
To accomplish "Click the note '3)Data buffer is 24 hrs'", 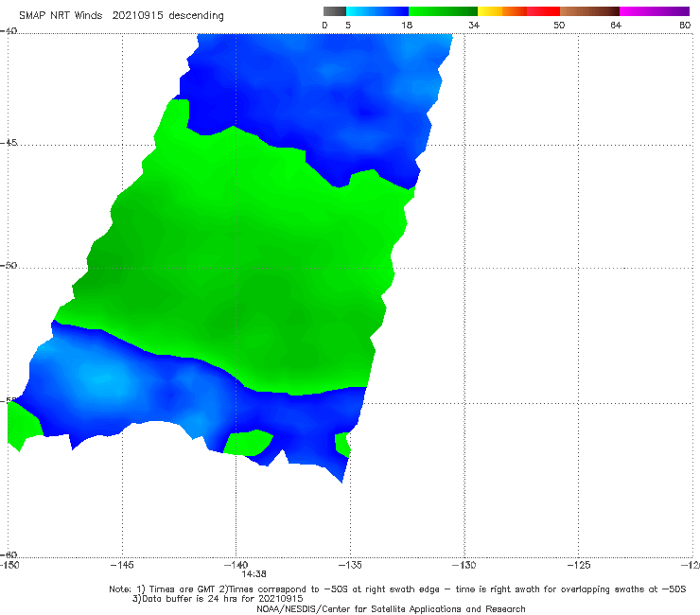I will [x=218, y=599].
